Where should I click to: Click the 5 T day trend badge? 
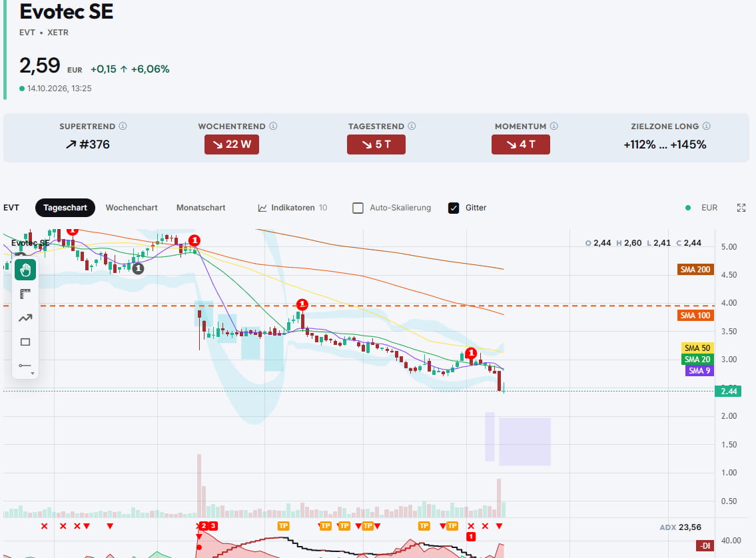[376, 144]
